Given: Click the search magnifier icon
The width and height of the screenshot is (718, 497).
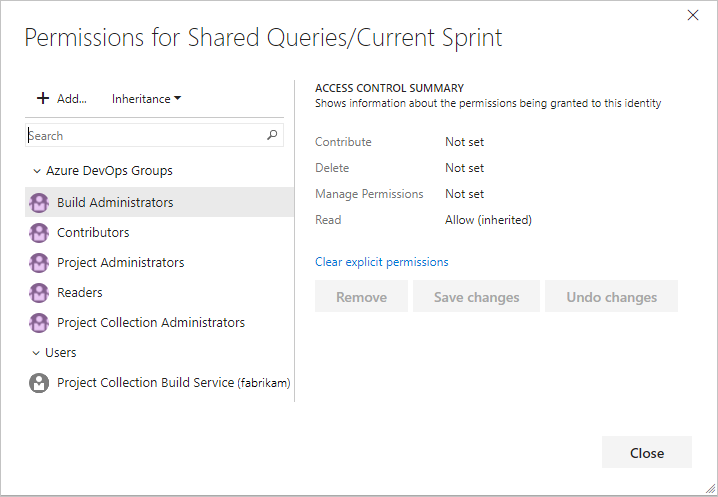Looking at the screenshot, I should (x=272, y=136).
